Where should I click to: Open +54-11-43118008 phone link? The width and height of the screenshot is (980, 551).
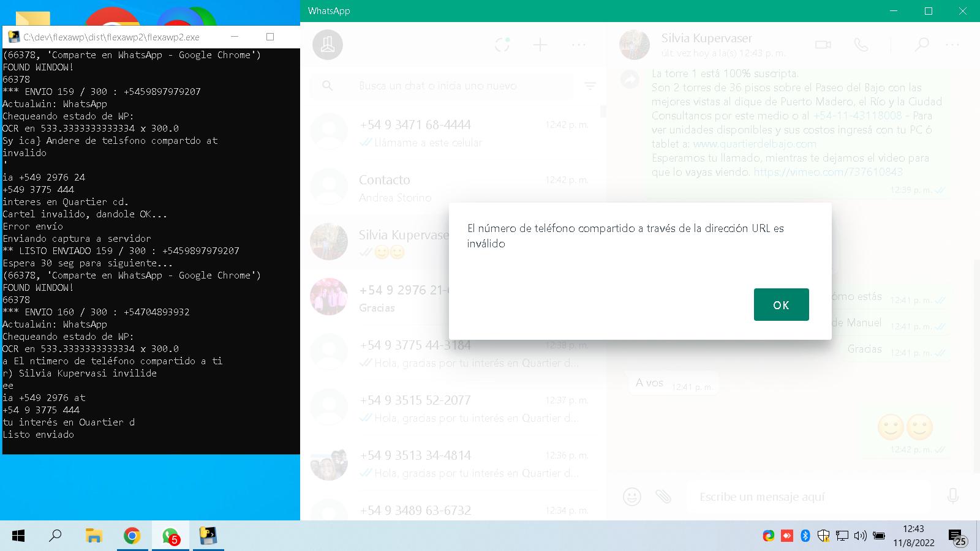coord(858,116)
